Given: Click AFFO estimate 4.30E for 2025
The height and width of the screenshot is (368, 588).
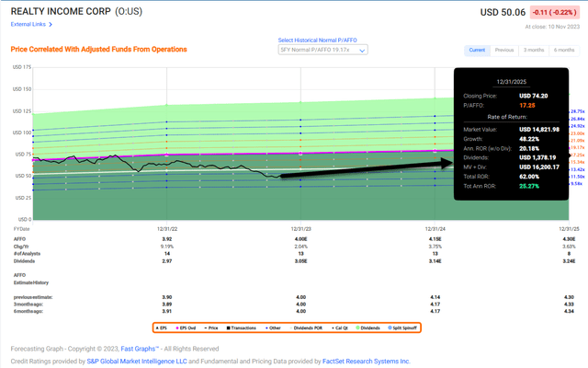Looking at the screenshot, I should tap(569, 239).
